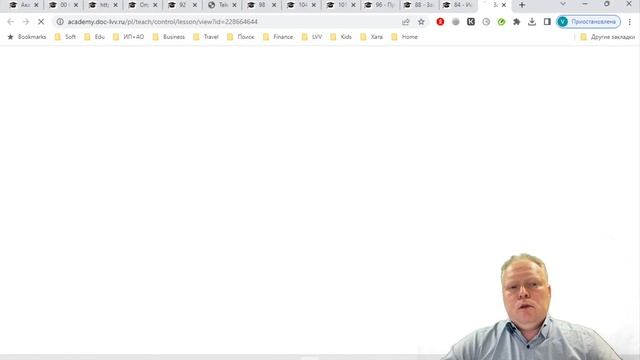Switch to the tab labeled 84 - И
Viewport: 640px width, 360px height.
coord(458,5)
